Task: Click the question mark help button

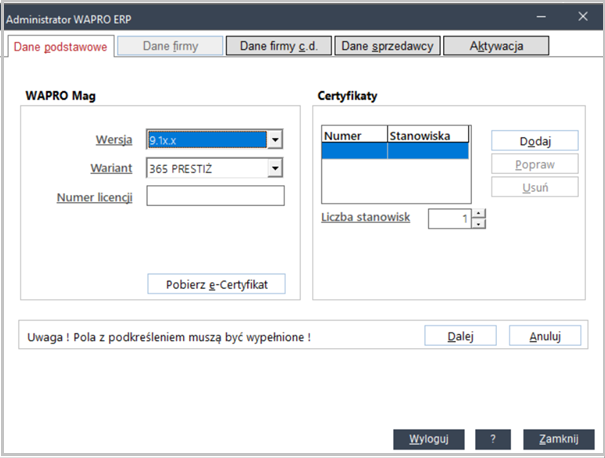Action: coord(494,438)
